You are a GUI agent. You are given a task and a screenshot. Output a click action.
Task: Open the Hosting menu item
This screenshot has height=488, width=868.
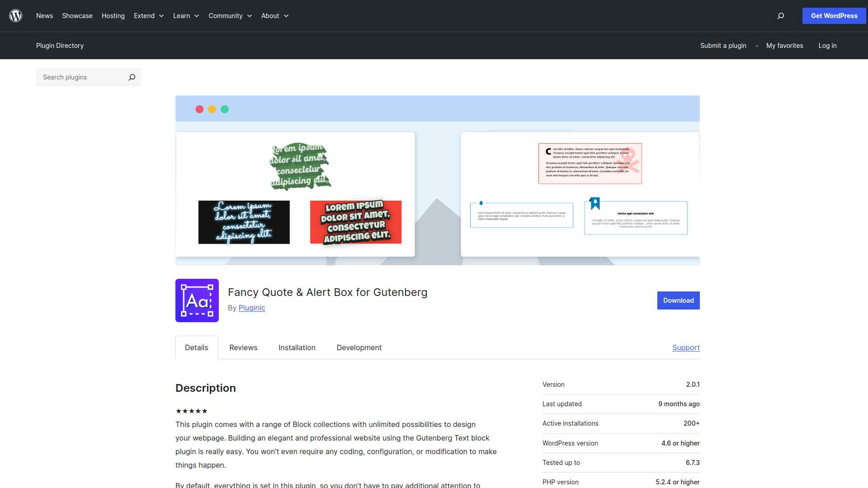(113, 16)
